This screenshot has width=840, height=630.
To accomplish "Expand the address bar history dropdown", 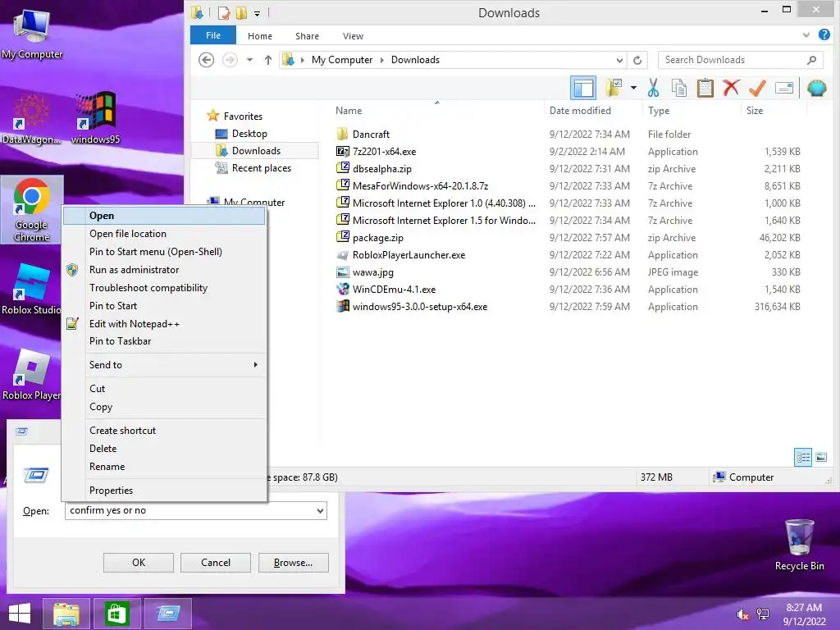I will [619, 60].
